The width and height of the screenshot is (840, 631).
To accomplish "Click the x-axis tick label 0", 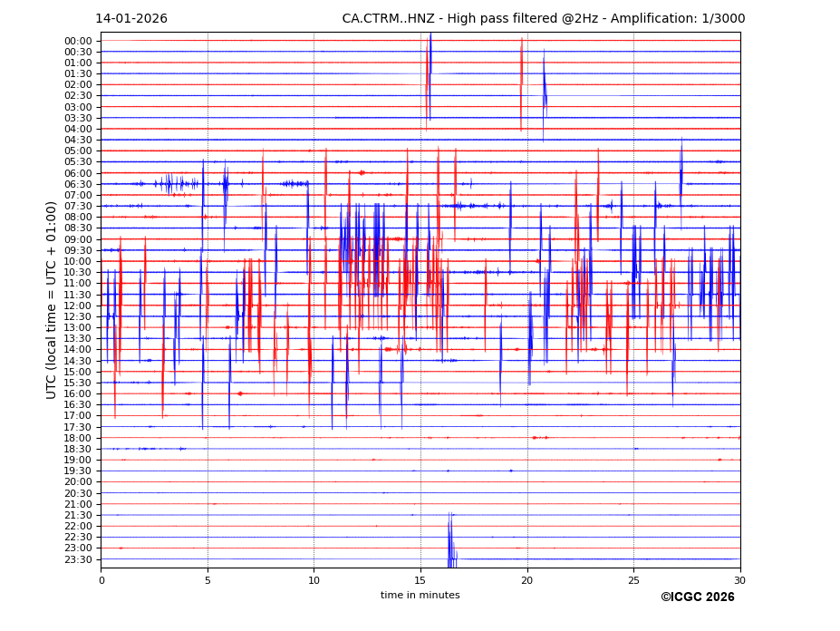I will click(x=101, y=580).
